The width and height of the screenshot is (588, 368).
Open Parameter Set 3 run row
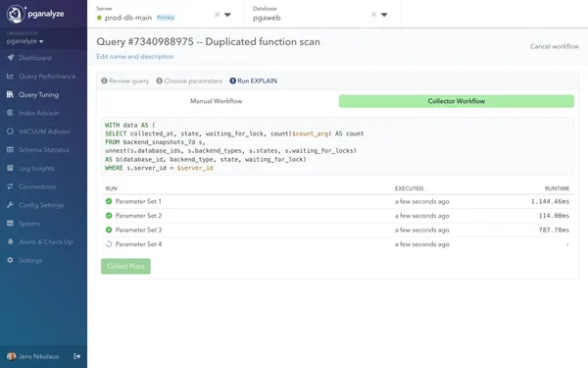pos(337,231)
